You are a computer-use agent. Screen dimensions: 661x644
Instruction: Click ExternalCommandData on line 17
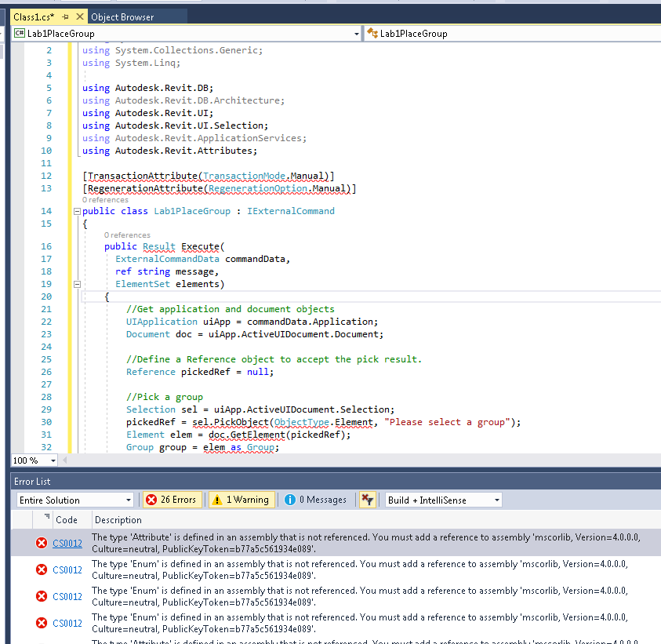[x=167, y=259]
